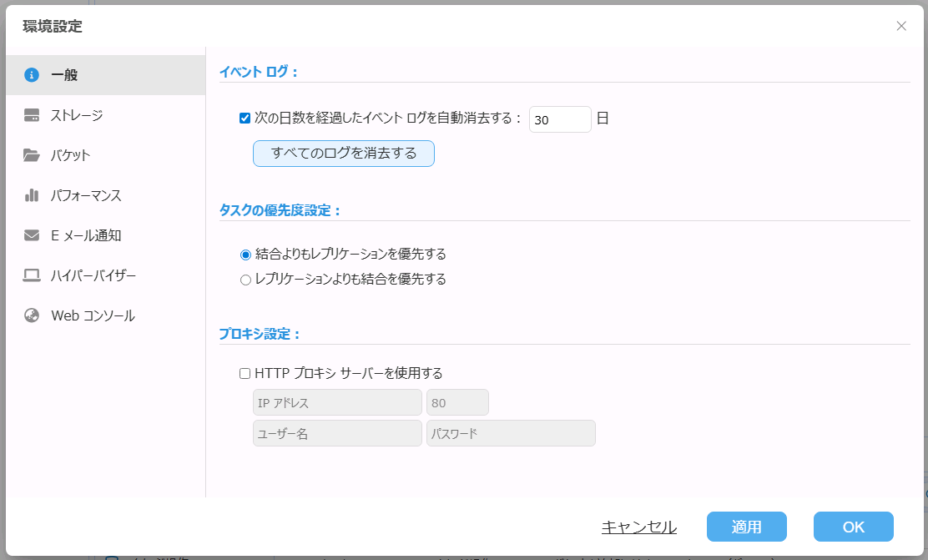The height and width of the screenshot is (560, 928).
Task: Select レプリケーションよりも結合を優先する radio option
Action: point(245,280)
